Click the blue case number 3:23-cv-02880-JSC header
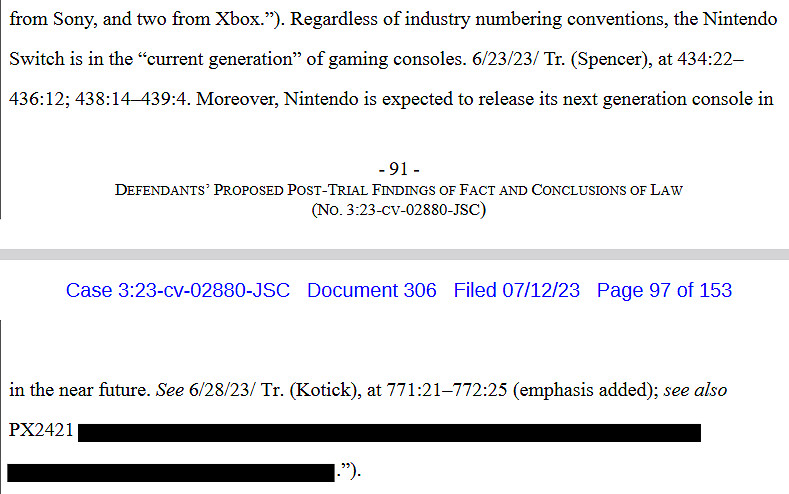Screen dimensions: 789x494 (x=177, y=291)
